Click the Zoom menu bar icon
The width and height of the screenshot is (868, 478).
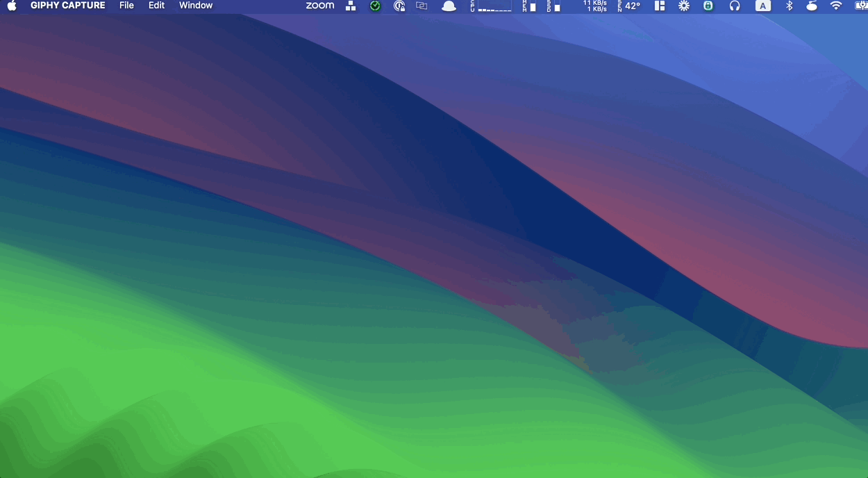[x=319, y=6]
